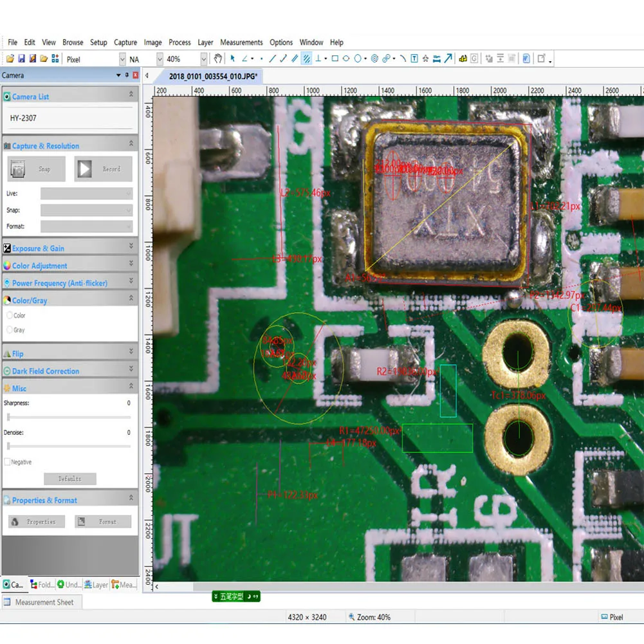This screenshot has width=644, height=644.
Task: Select the Gray radio button
Action: 10,330
